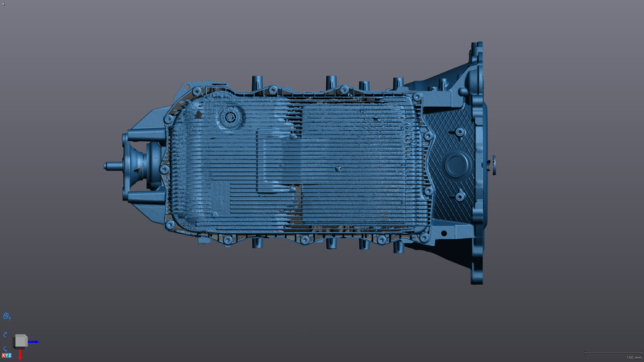Screen dimensions: 644x362
Task: Select the shaft stub on the right edge
Action: point(493,165)
